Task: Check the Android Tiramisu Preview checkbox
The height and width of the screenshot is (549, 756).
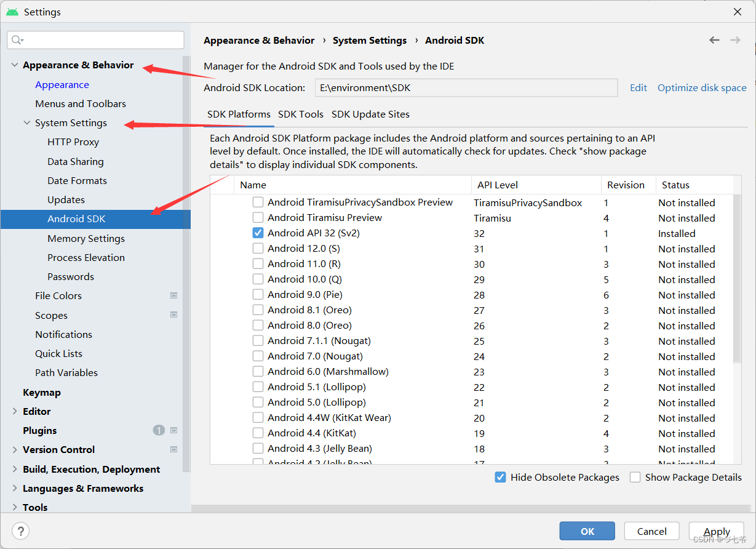Action: coord(258,217)
